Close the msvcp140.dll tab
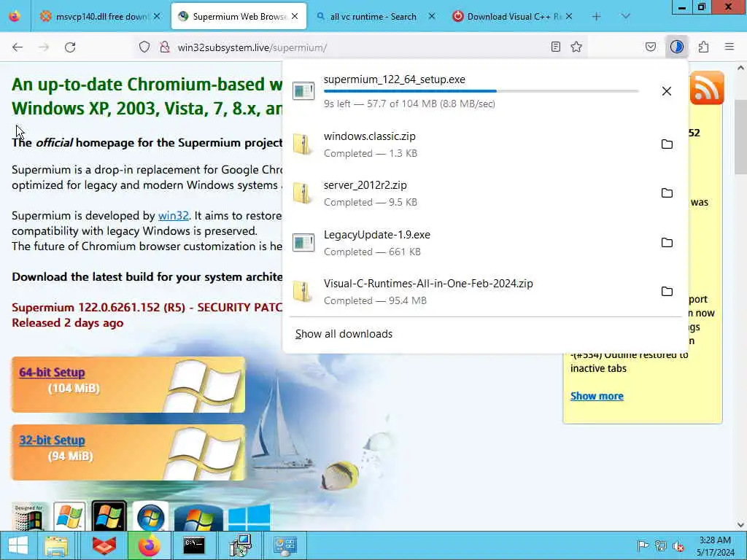The height and width of the screenshot is (560, 747). tap(157, 17)
